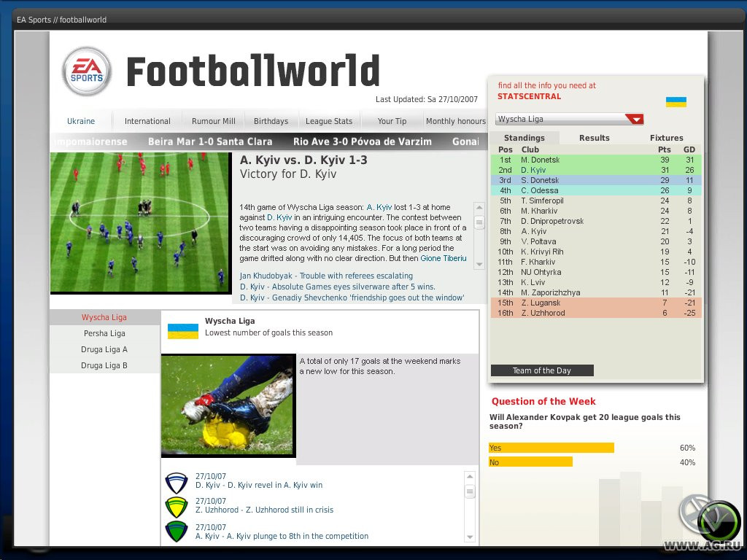Click the Yes poll bar
747x560 pixels.
tap(551, 448)
